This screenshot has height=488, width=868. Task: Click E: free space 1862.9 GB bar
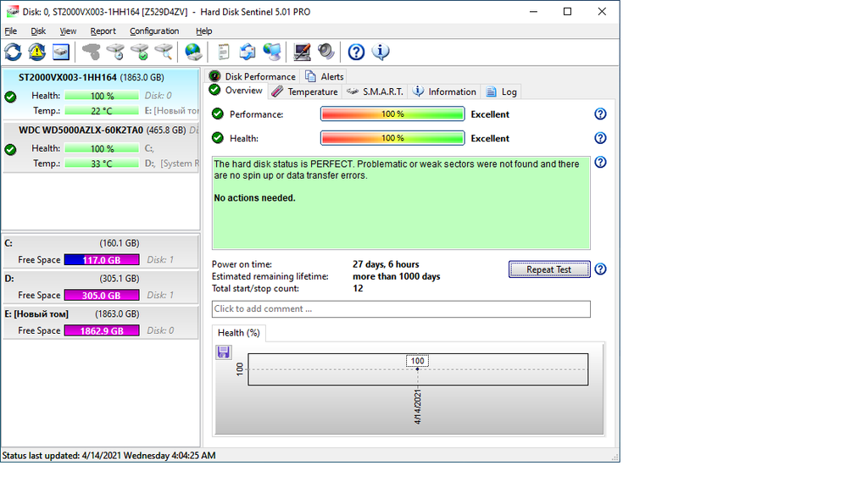(102, 331)
